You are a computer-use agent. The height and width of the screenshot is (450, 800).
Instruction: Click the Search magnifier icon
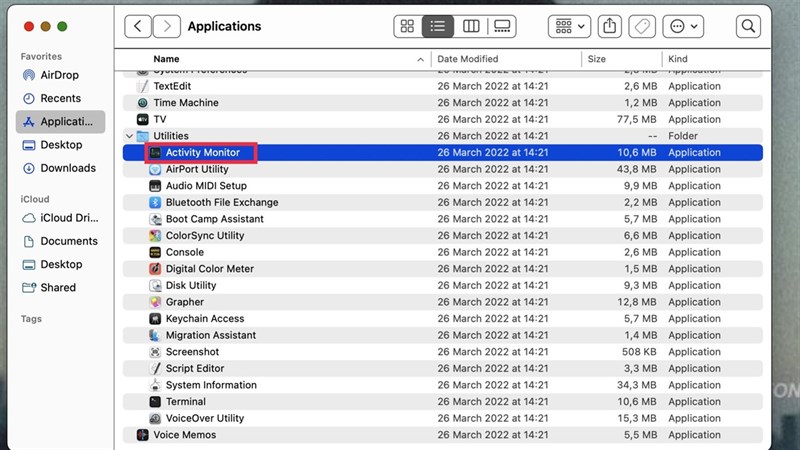point(748,26)
